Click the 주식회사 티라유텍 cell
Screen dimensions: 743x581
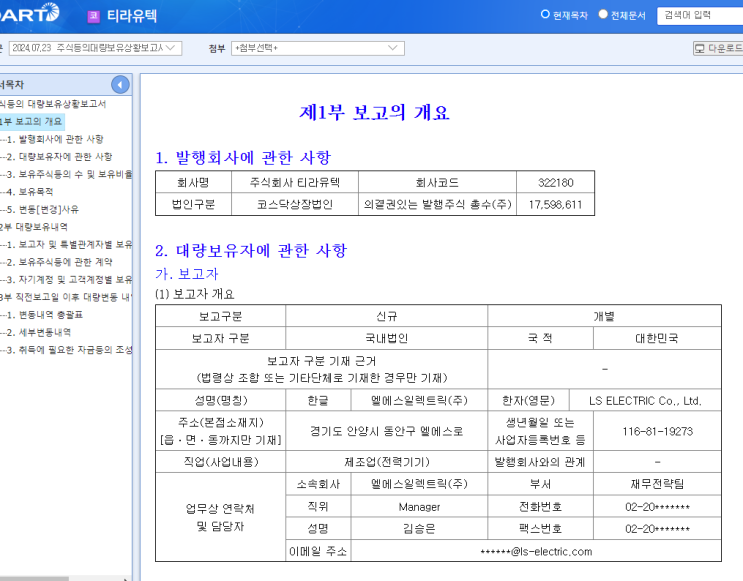click(x=295, y=182)
